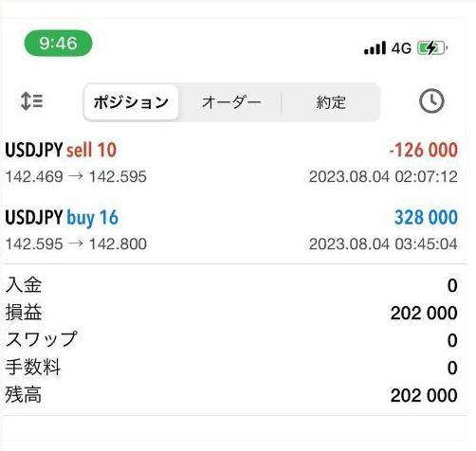Tap the 手数料 commission row
476x451 pixels.
pos(231,368)
